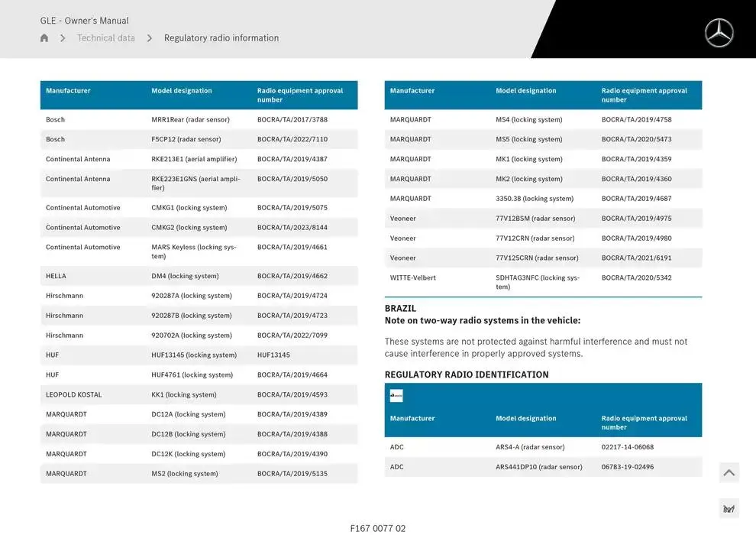The image size is (756, 535).
Task: Click the BRAZIL section heading
Action: point(401,309)
